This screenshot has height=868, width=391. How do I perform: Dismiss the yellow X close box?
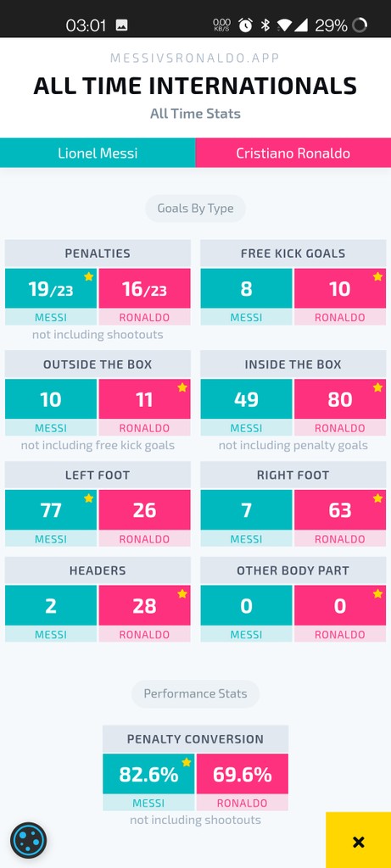(x=358, y=840)
